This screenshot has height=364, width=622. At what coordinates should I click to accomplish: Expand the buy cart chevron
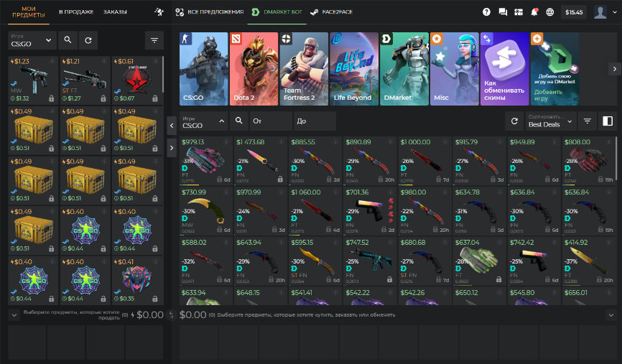[x=611, y=315]
